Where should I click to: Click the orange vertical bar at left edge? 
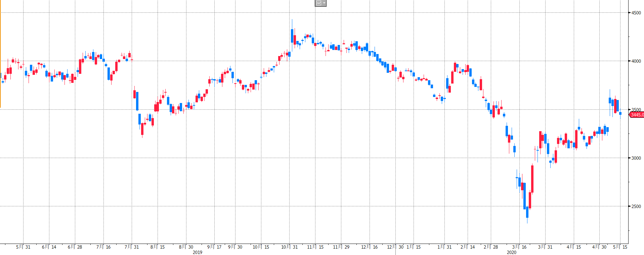pyautogui.click(x=0, y=60)
